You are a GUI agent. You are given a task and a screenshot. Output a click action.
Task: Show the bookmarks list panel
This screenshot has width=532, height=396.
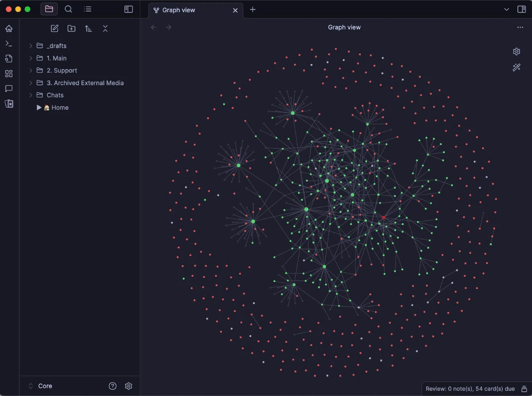coord(88,9)
